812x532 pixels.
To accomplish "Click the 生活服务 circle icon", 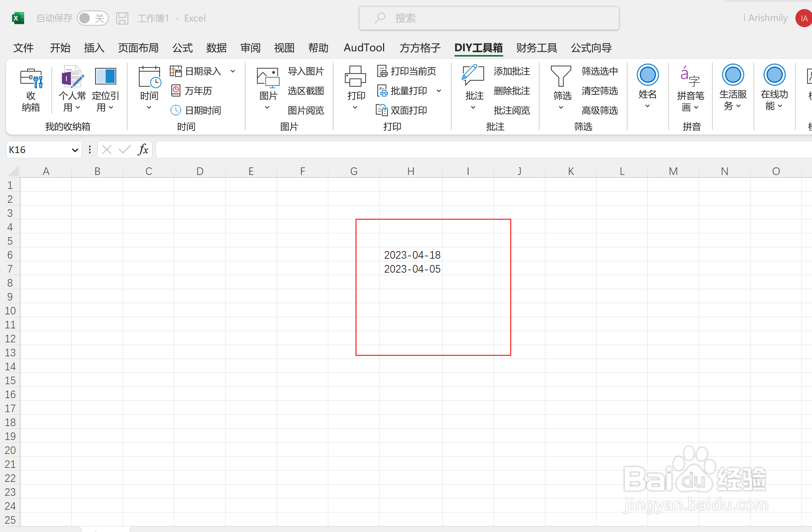I will 733,75.
